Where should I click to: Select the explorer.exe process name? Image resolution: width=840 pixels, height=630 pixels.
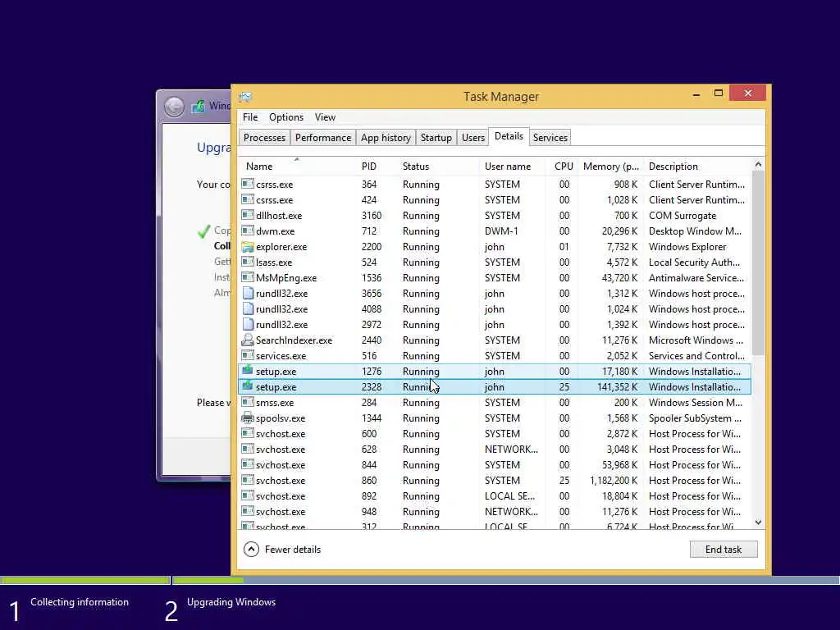281,247
